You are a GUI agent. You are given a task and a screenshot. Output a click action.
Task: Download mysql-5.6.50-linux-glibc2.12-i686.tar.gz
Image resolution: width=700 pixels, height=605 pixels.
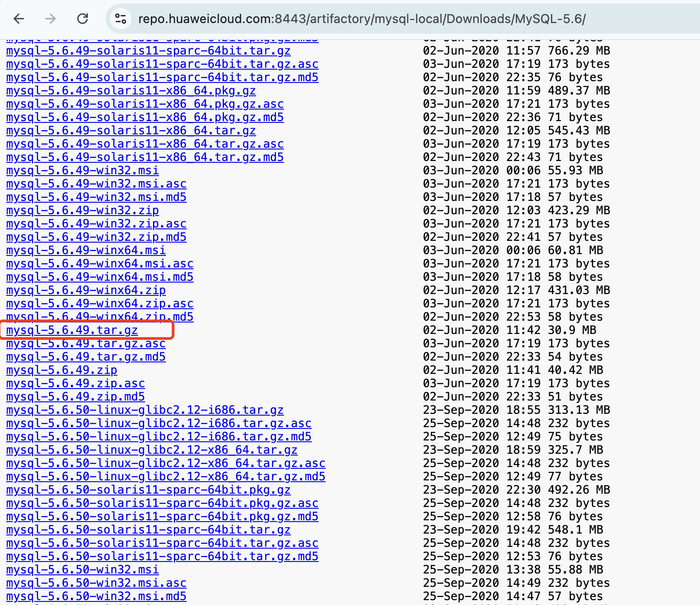pos(145,410)
